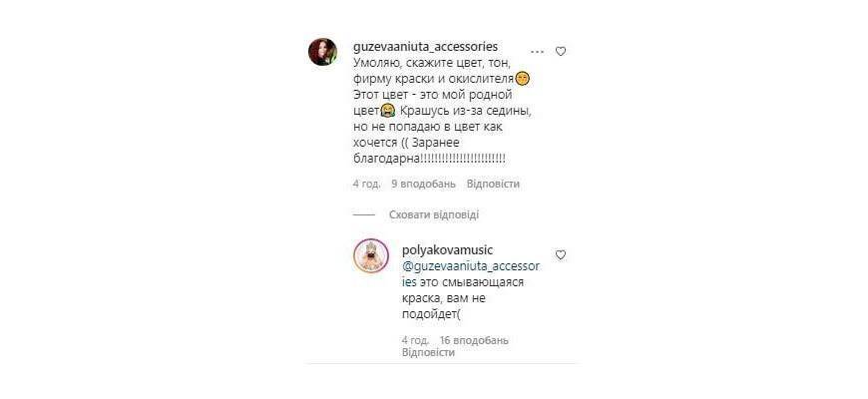The image size is (868, 399).
Task: Open the 4 год. timestamp on polyakovamusic's reply
Action: [x=416, y=340]
